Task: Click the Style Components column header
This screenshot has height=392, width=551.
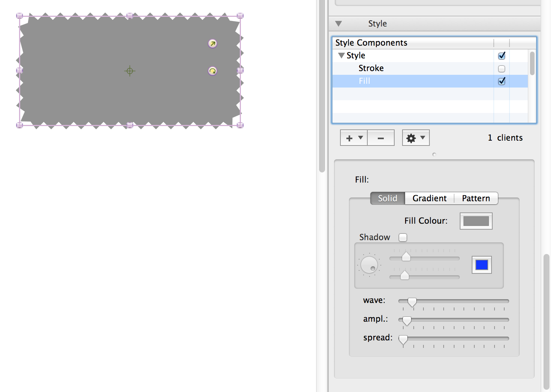Action: click(413, 43)
